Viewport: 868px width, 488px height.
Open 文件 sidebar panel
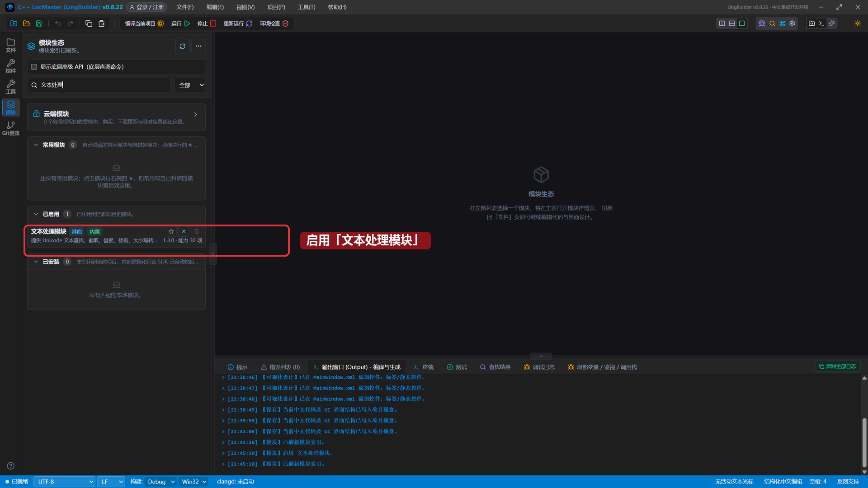[11, 46]
